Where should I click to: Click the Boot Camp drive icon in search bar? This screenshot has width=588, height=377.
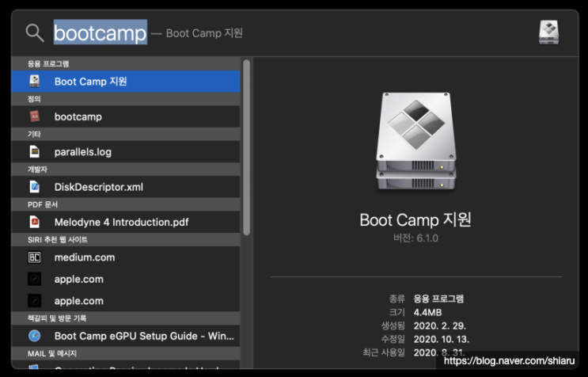[548, 32]
